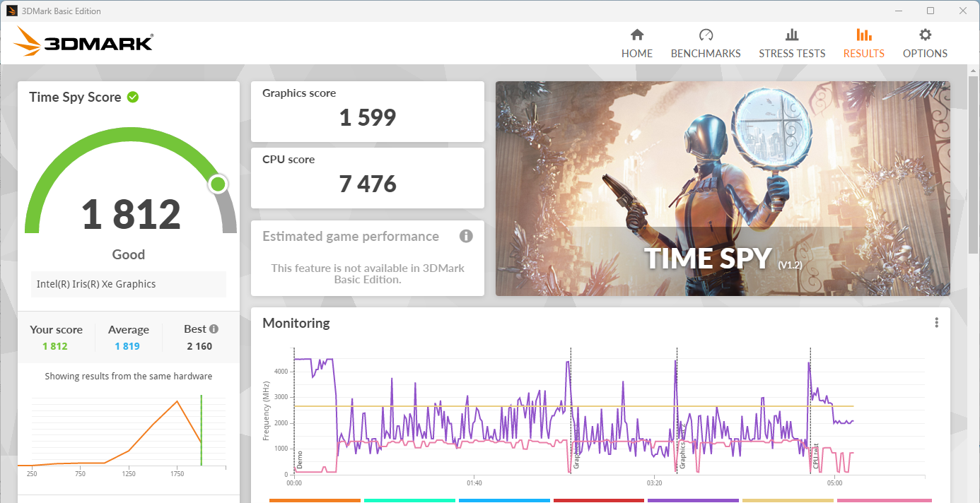Click the red monitoring legend bar
This screenshot has height=503, width=980.
pyautogui.click(x=599, y=500)
